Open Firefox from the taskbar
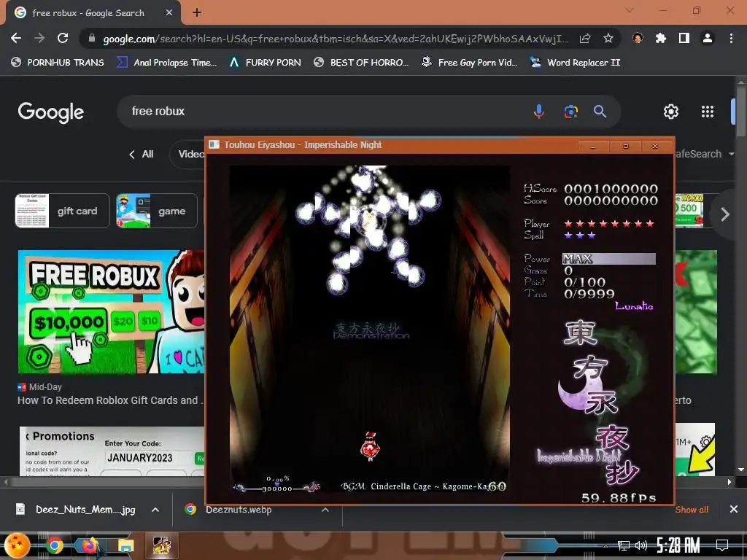747x560 pixels. (89, 545)
